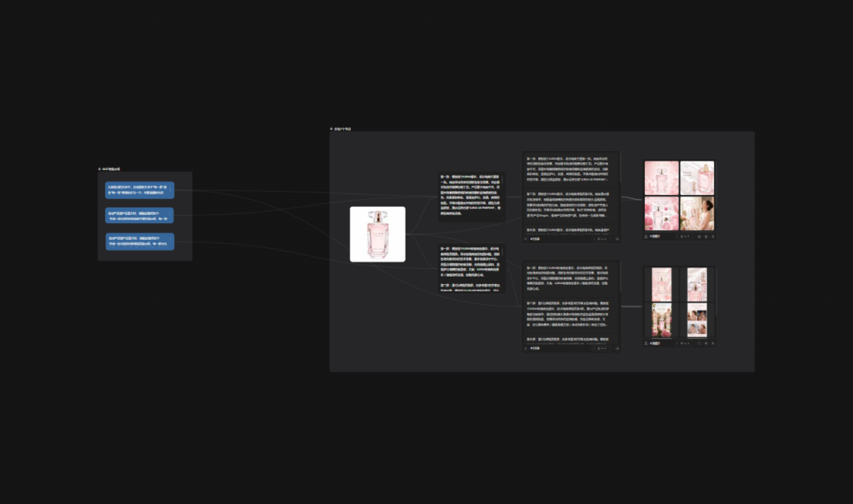Open the dots handle on first blue prompt node

pos(171,190)
